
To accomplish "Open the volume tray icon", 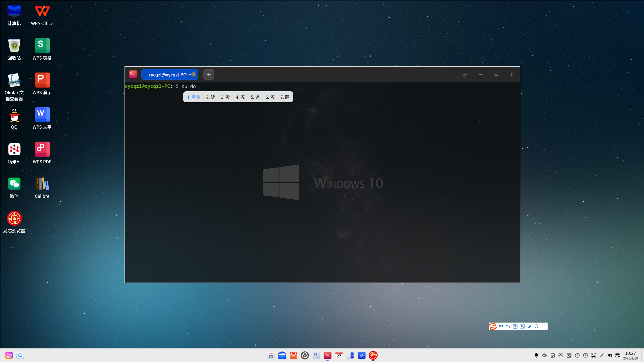I will 610,355.
